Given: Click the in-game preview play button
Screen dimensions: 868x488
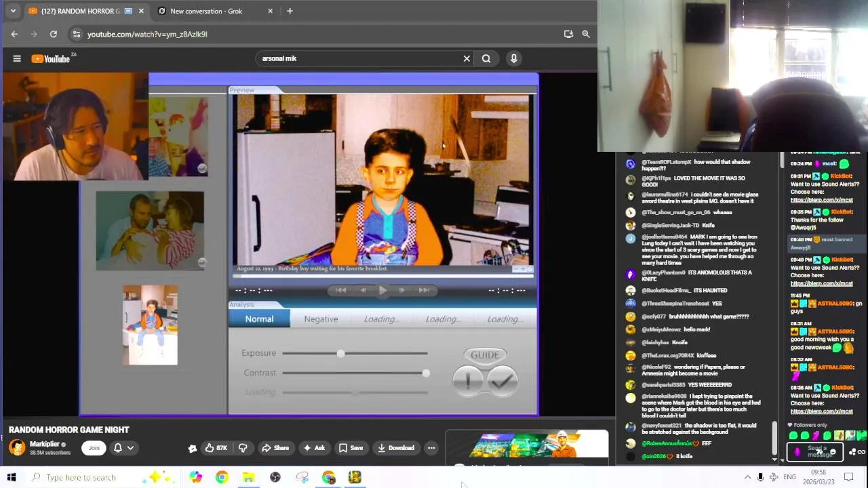Looking at the screenshot, I should [382, 290].
